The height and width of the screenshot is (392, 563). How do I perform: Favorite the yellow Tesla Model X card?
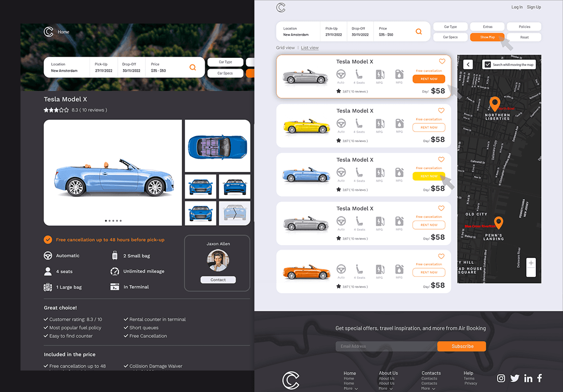(x=441, y=111)
